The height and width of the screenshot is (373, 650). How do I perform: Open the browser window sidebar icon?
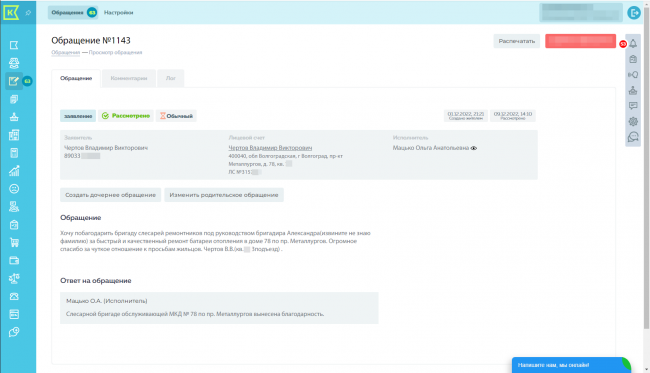[x=14, y=314]
